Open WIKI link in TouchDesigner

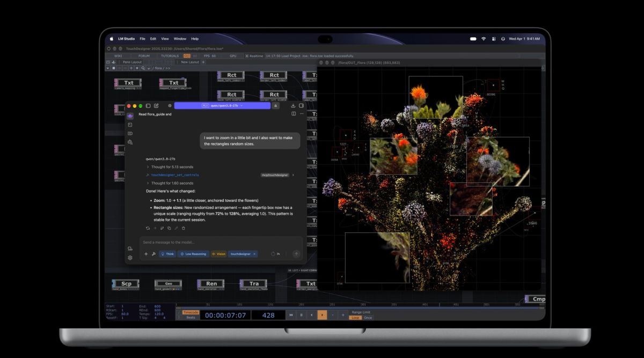[118, 56]
